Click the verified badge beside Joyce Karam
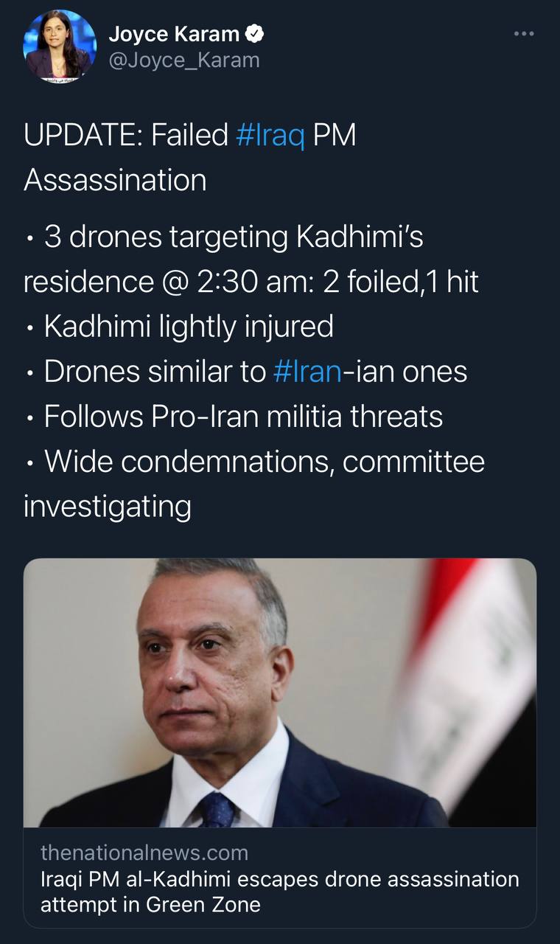The height and width of the screenshot is (944, 560). point(255,34)
